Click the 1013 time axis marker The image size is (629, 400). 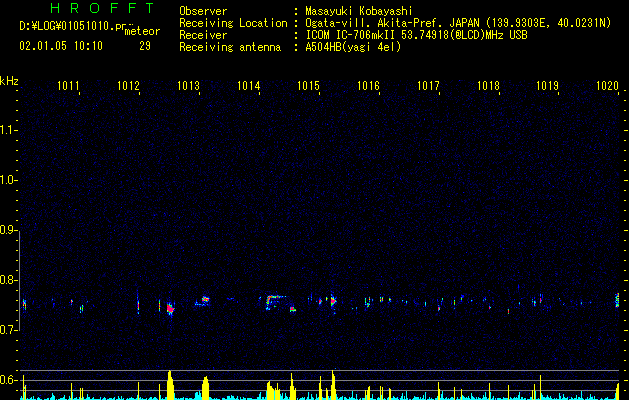189,86
